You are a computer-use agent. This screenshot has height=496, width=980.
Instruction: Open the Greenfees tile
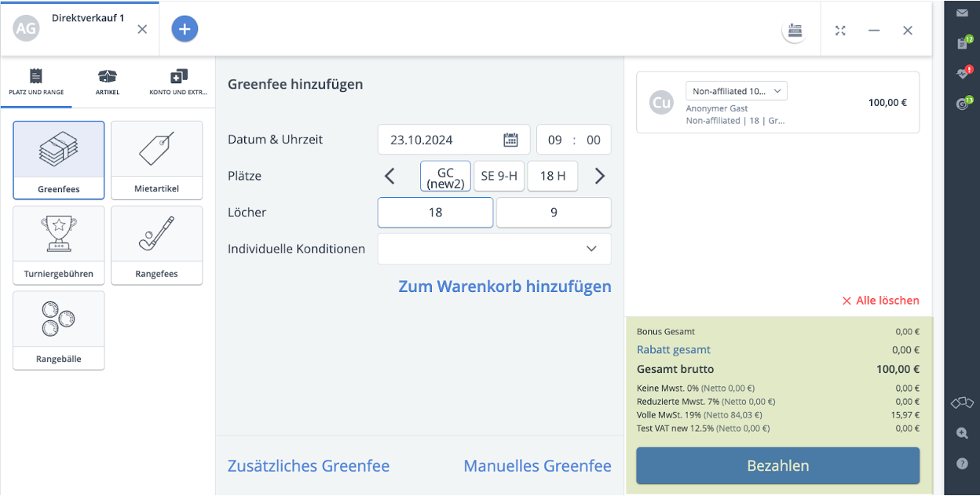tap(59, 160)
